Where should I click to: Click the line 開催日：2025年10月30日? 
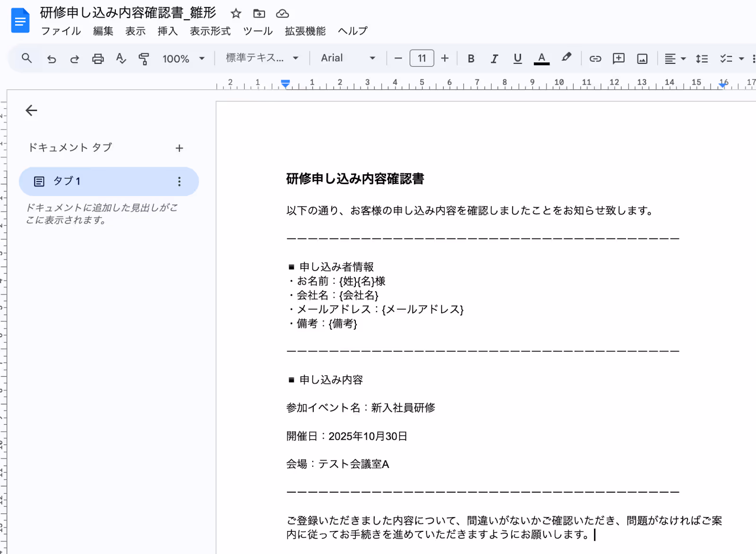pyautogui.click(x=347, y=436)
